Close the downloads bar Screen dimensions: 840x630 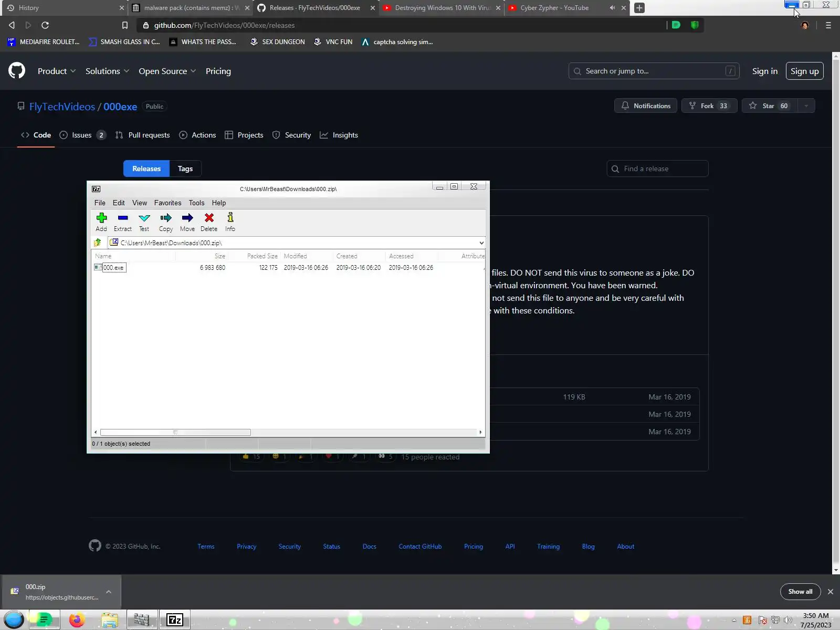831,592
